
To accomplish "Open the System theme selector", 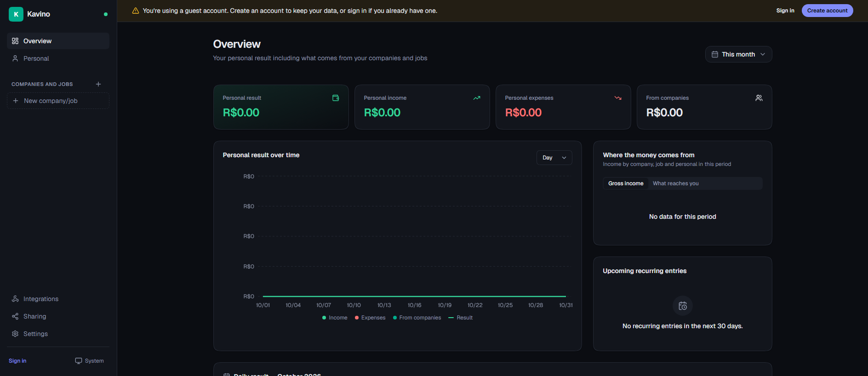I will coord(90,361).
